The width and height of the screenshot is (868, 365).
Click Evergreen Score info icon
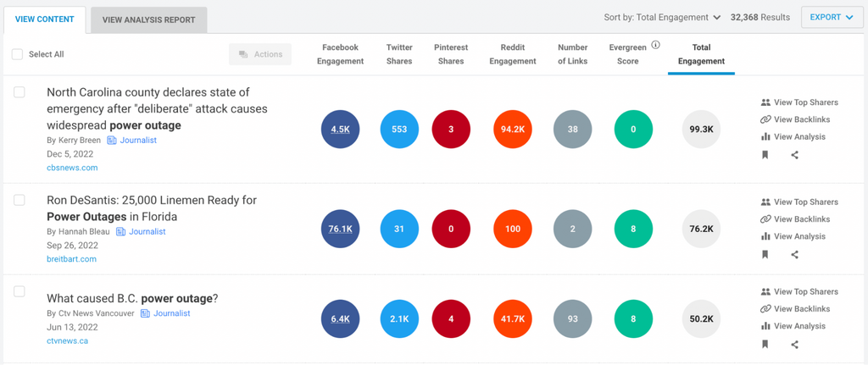tap(655, 46)
